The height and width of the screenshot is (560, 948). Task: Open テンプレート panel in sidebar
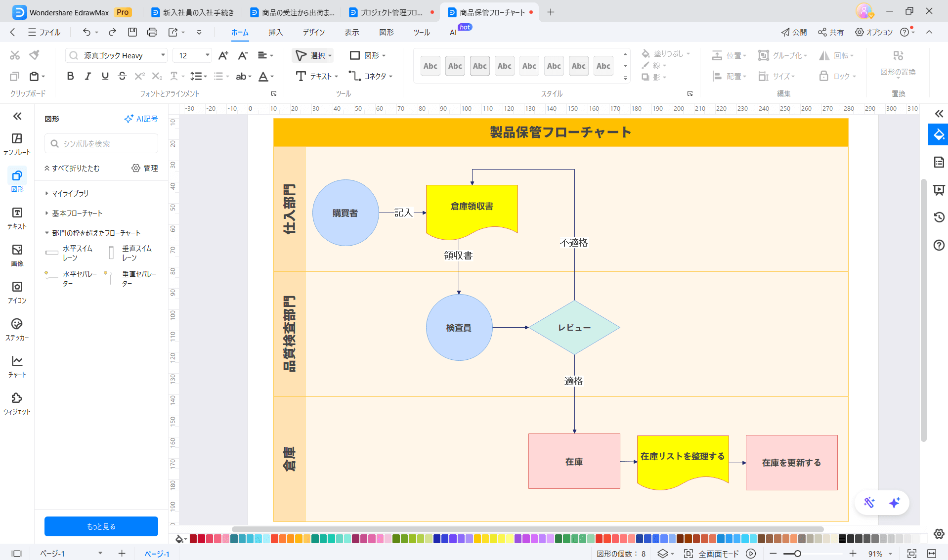17,144
